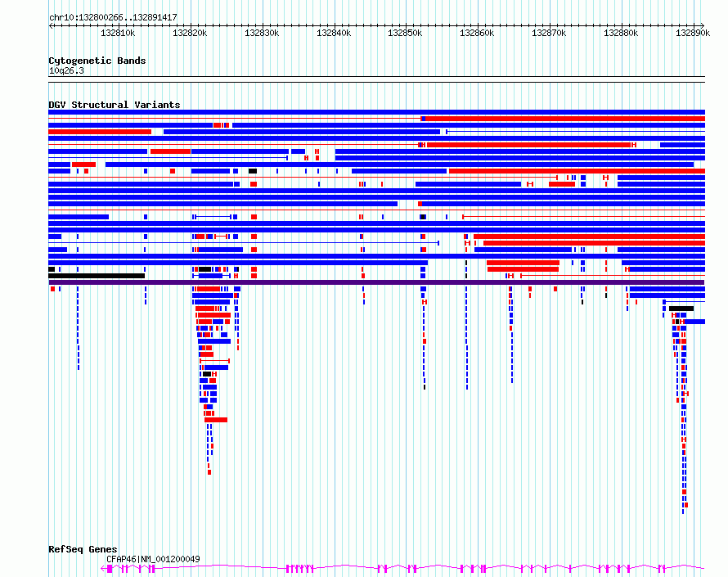Click the right arrowhead of the coordinate ruler
Image resolution: width=728 pixels, height=577 pixels.
click(703, 26)
